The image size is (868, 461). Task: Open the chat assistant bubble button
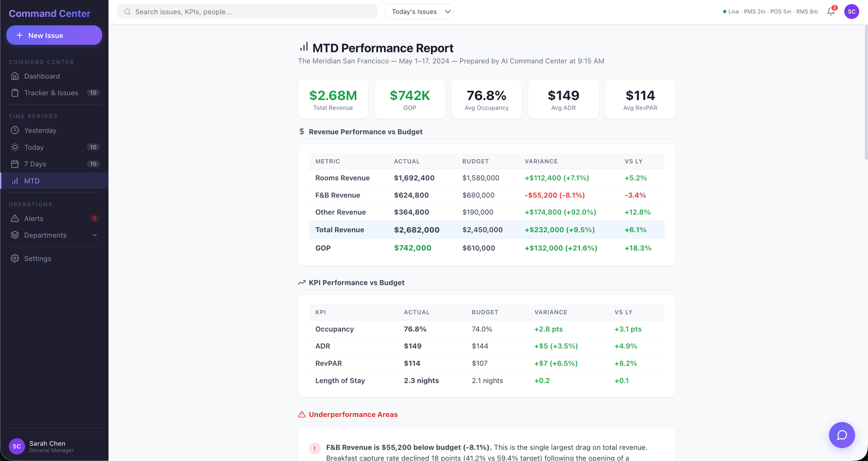coord(842,435)
